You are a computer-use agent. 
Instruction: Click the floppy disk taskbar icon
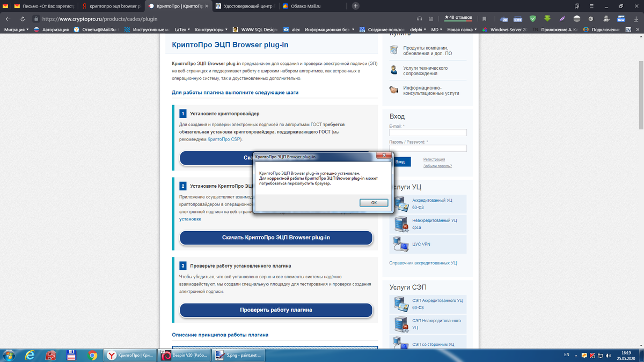(71, 355)
